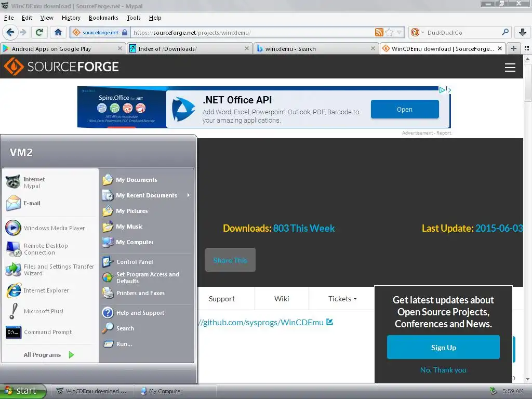Open the Run... dialog
532x399 pixels.
coord(147,344)
